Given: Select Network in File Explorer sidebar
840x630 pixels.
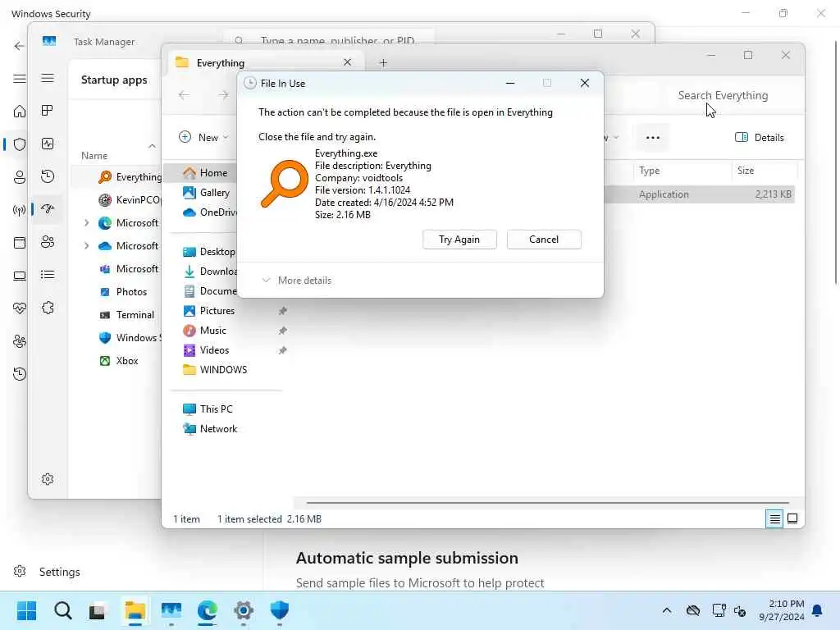Looking at the screenshot, I should tap(210, 428).
